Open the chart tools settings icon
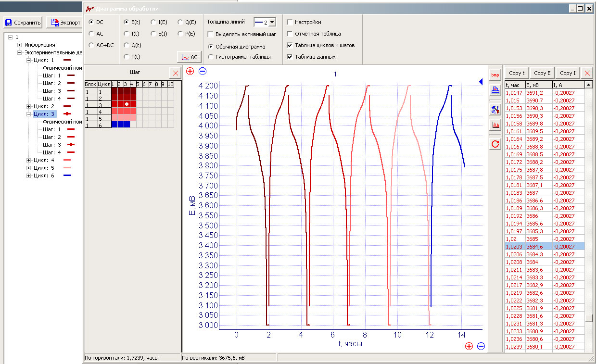 pos(495,109)
